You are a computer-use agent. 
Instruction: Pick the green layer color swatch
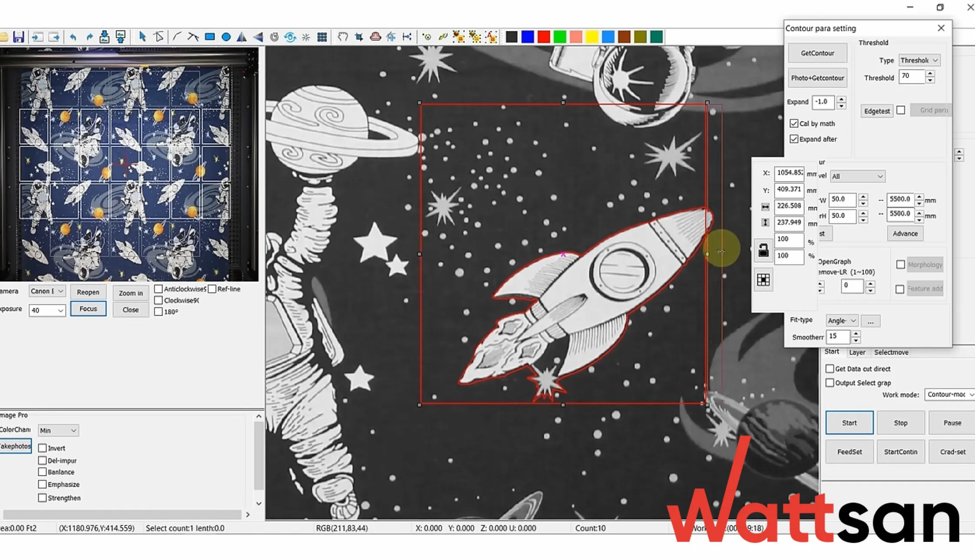[x=560, y=37]
